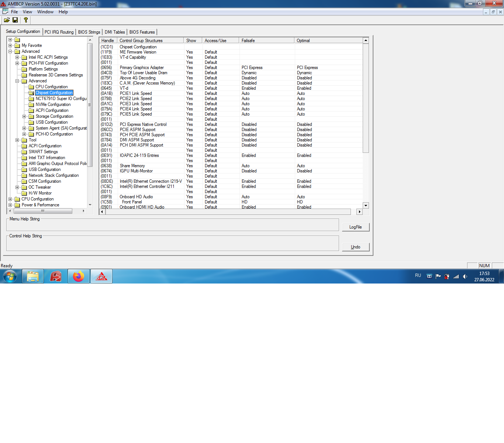The image size is (504, 443).
Task: Click the Control Group Structures column header
Action: tap(151, 41)
